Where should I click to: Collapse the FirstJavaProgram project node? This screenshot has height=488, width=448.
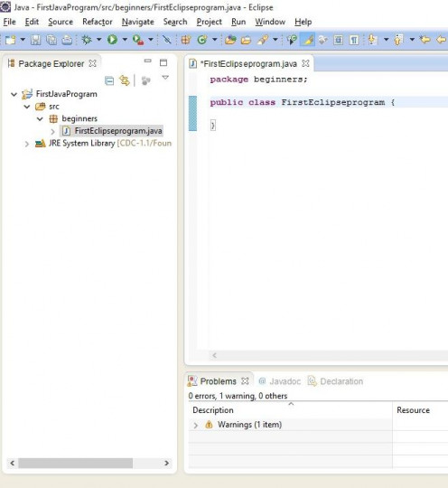click(x=14, y=94)
